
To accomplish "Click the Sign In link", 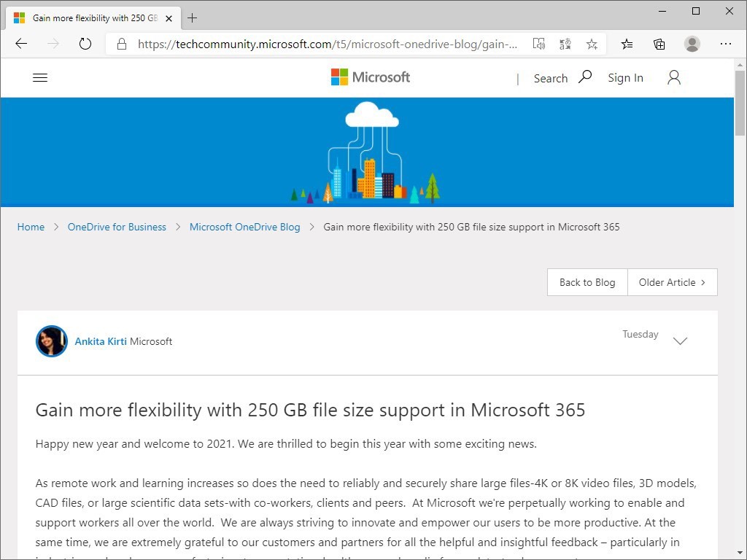I will pos(625,77).
